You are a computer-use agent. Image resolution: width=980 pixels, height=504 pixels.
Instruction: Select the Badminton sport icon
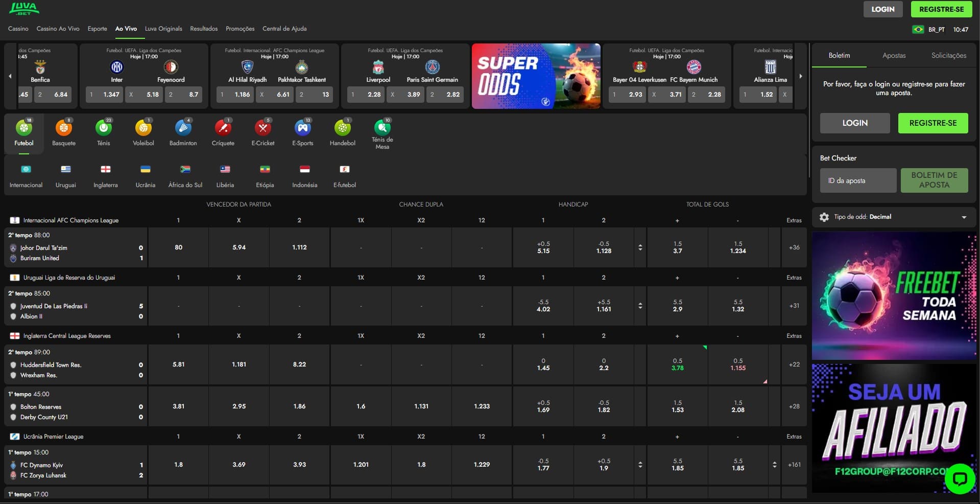[183, 128]
